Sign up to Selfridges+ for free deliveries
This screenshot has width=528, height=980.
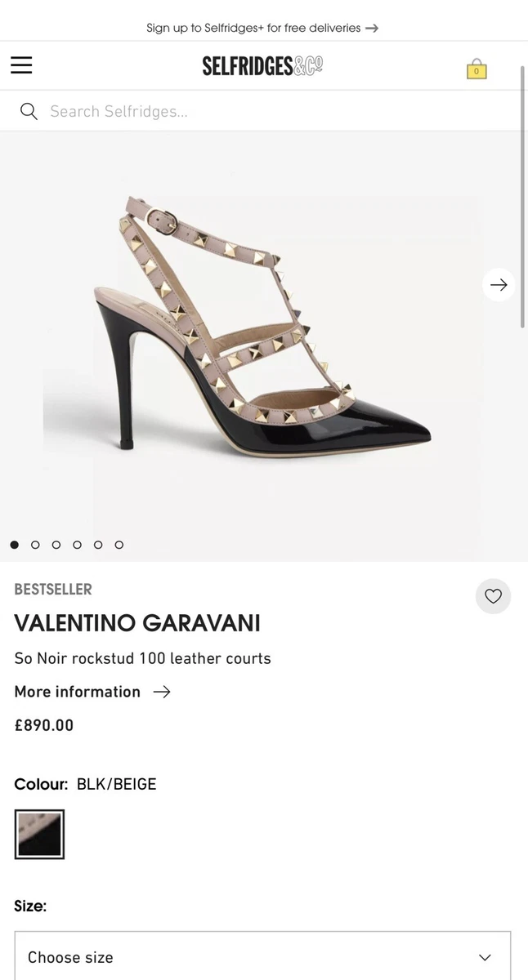point(253,28)
